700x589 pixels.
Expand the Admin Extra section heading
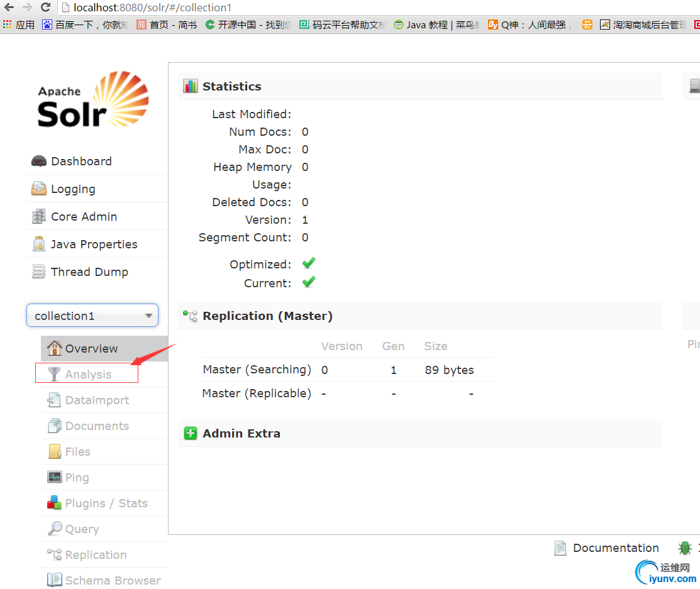[242, 433]
